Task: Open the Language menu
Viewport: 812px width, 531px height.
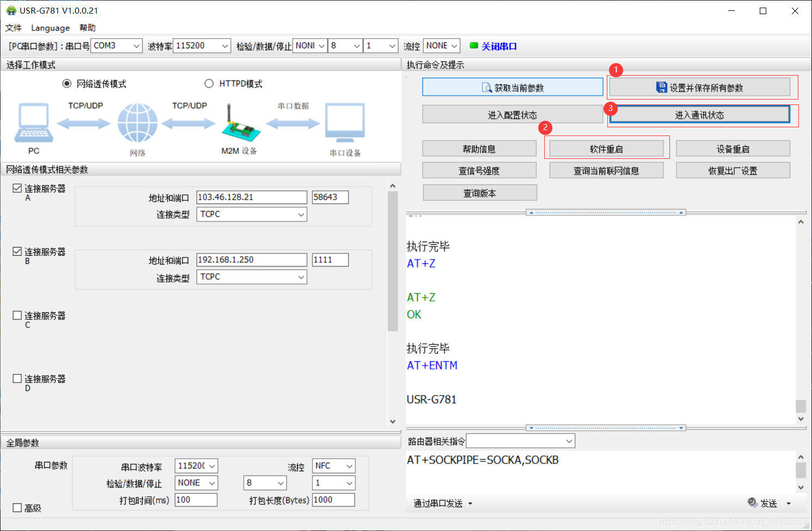Action: 51,28
